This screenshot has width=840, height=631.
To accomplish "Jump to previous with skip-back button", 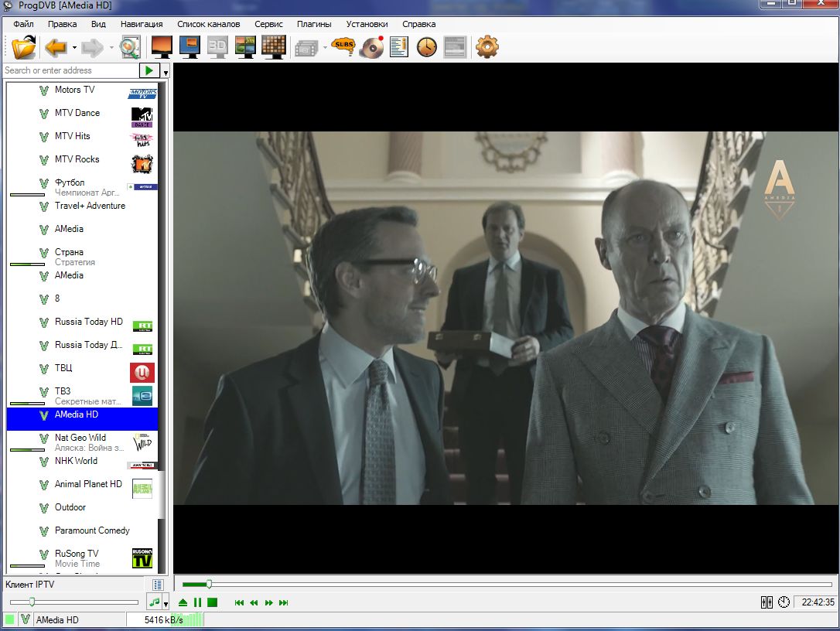I will (x=239, y=602).
